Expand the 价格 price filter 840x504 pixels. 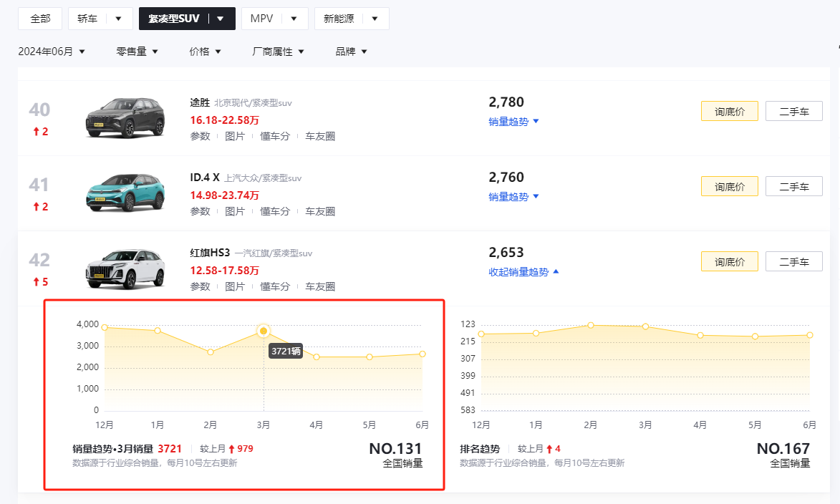coord(205,52)
